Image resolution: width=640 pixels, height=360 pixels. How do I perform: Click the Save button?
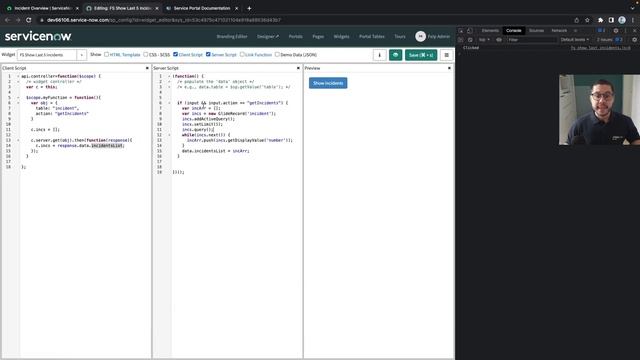[421, 55]
